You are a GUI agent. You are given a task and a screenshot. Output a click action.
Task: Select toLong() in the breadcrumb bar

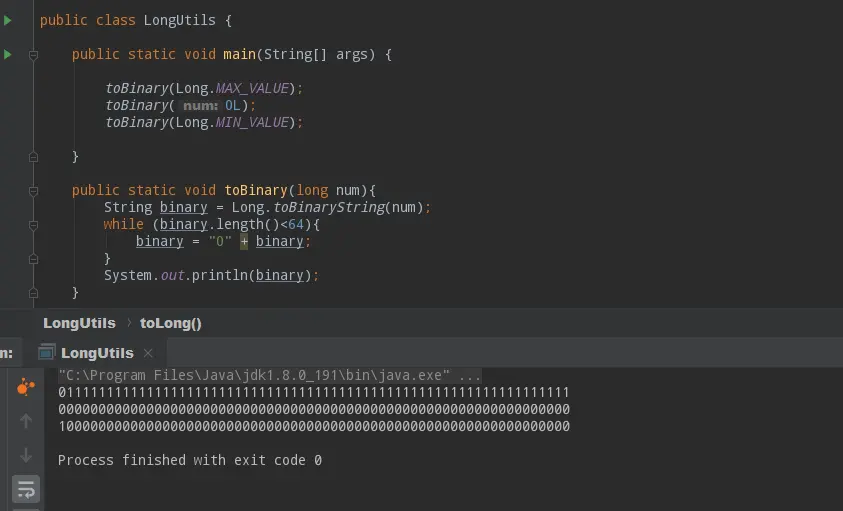(170, 323)
